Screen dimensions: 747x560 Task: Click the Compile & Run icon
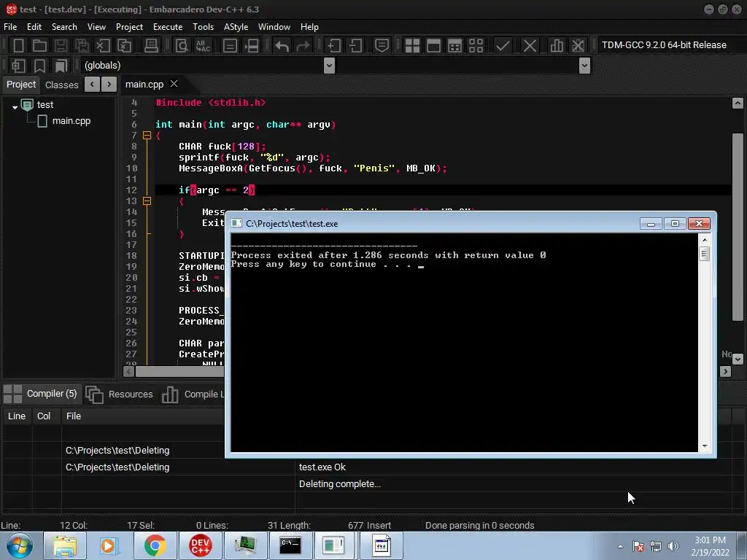(x=455, y=46)
